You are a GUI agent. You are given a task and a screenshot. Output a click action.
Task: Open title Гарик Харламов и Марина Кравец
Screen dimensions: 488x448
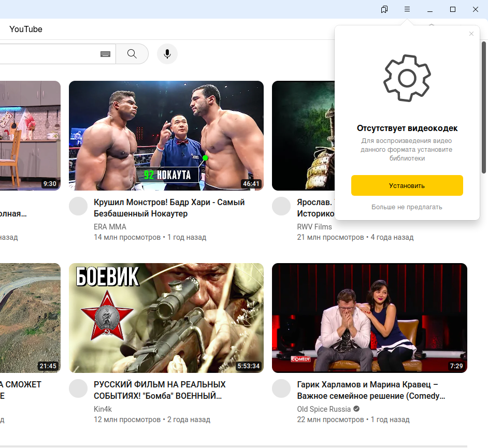tap(371, 390)
